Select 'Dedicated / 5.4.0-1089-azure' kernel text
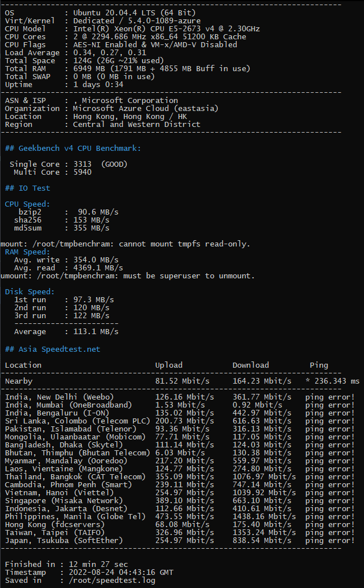Viewport: 364px width, 588px height. click(x=137, y=21)
